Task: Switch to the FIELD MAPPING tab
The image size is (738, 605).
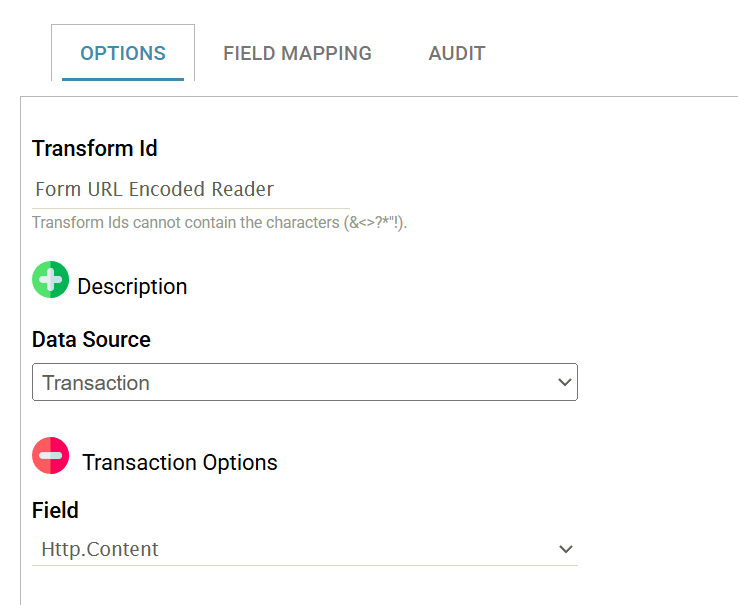Action: (x=297, y=54)
